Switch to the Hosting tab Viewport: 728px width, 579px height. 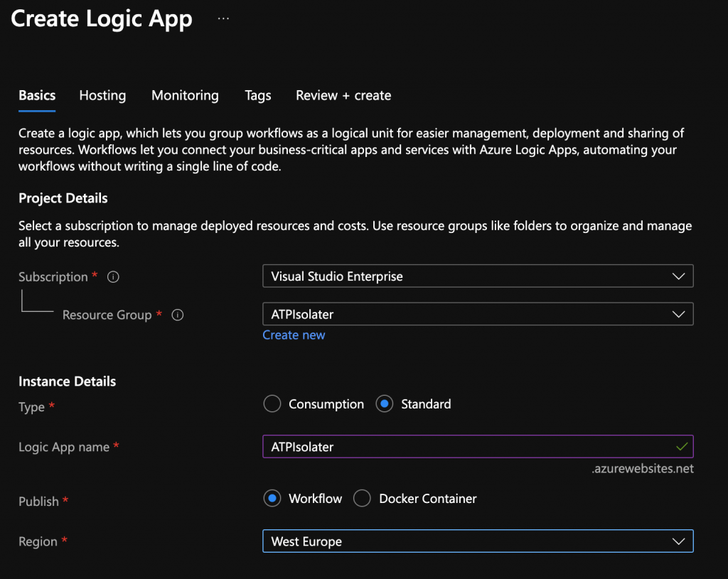click(102, 95)
